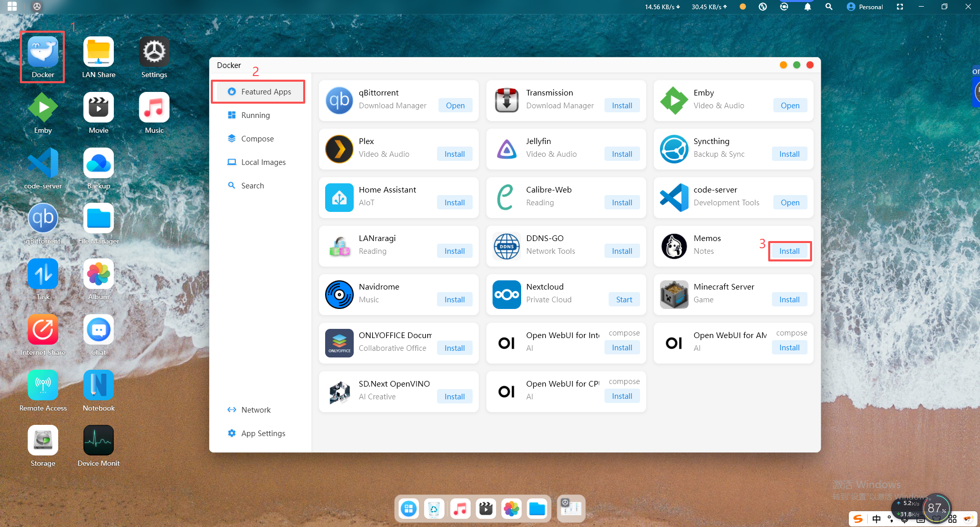Open search from the top bar magnifier
The height and width of the screenshot is (527, 980).
(x=829, y=7)
